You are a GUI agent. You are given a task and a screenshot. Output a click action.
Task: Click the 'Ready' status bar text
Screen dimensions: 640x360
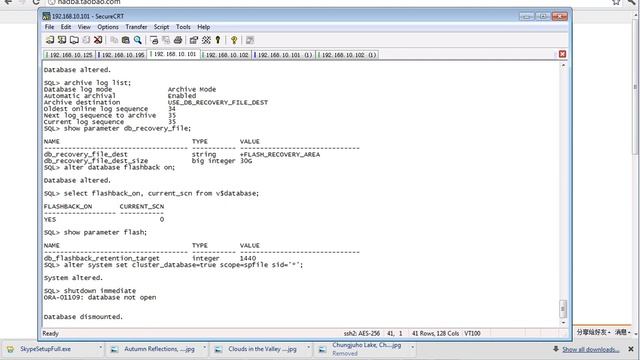pyautogui.click(x=51, y=333)
